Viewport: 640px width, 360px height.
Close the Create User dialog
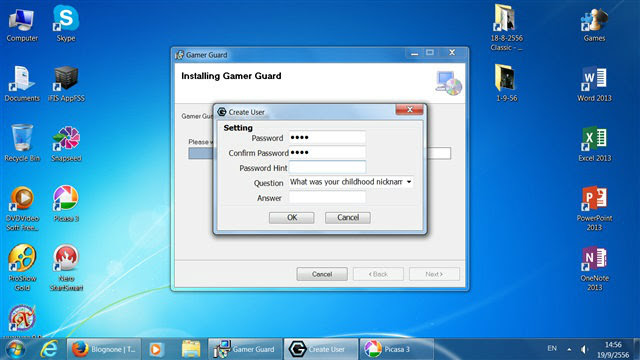(409, 109)
